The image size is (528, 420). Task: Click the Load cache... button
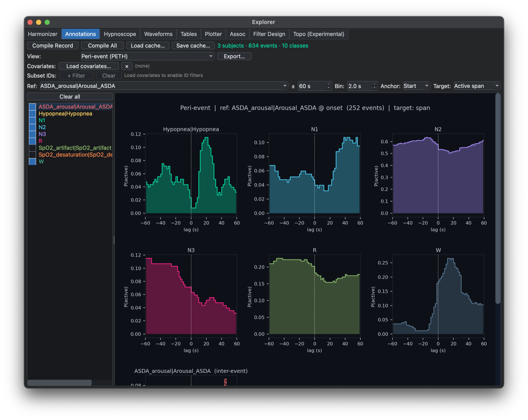point(148,46)
